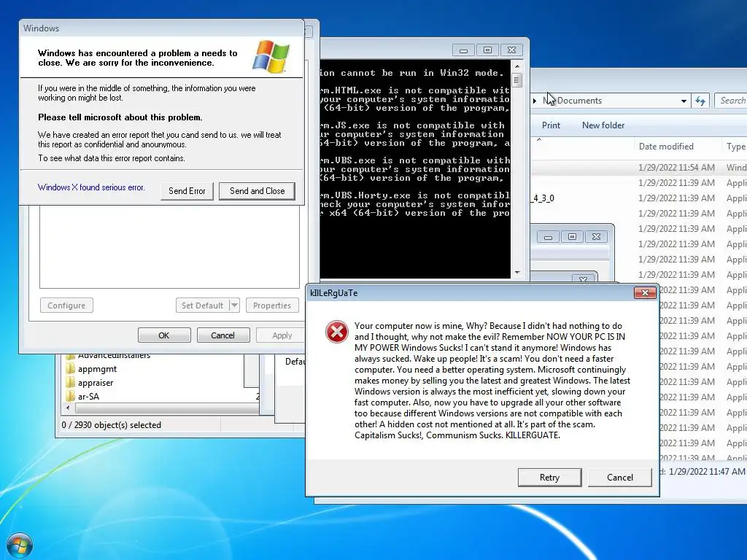The height and width of the screenshot is (560, 747).
Task: Open the Set Default dropdown arrow
Action: (234, 306)
